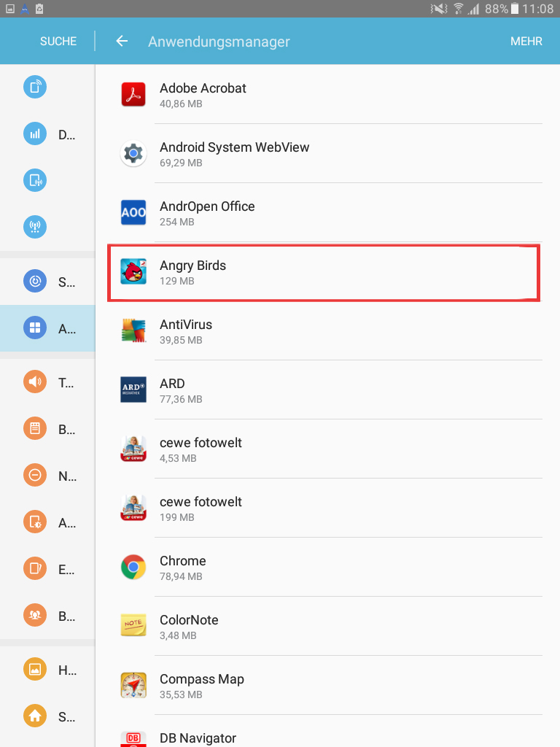The image size is (560, 747).
Task: Tap the AntiVirus AVG icon
Action: [133, 330]
